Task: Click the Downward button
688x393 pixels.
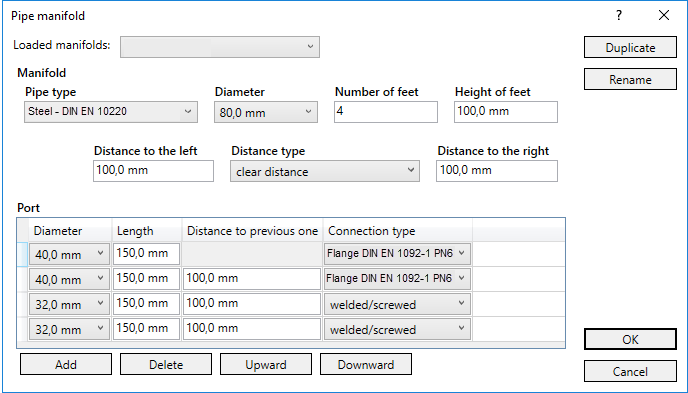Action: click(x=366, y=364)
